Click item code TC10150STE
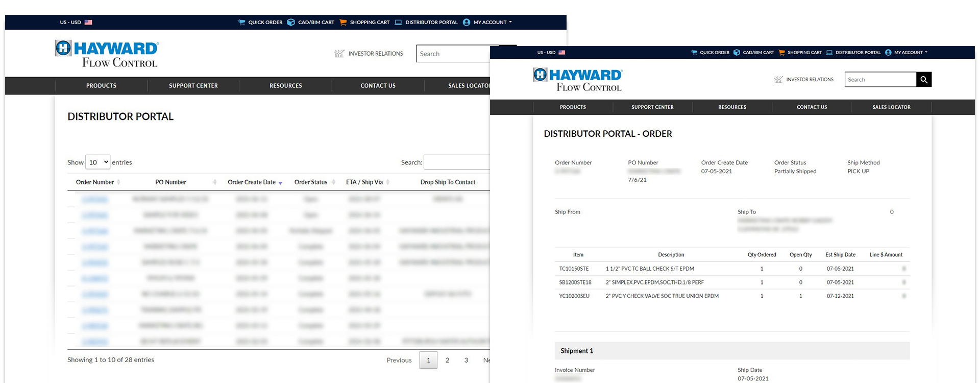Screen dimensions: 980x383 pyautogui.click(x=574, y=269)
